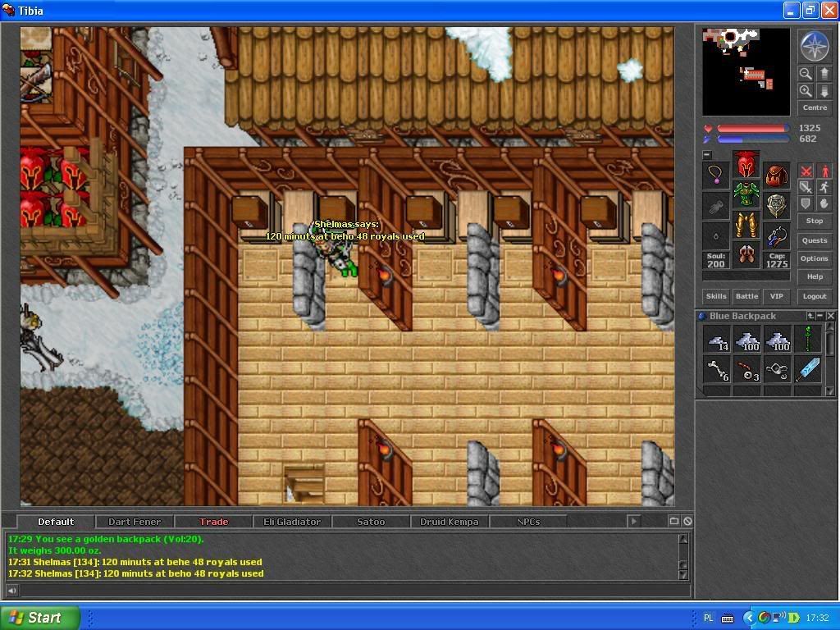840x630 pixels.
Task: Click the Centre minimap button
Action: click(815, 107)
